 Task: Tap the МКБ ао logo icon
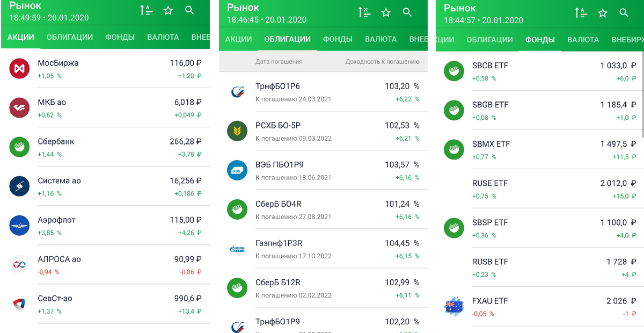coord(19,107)
